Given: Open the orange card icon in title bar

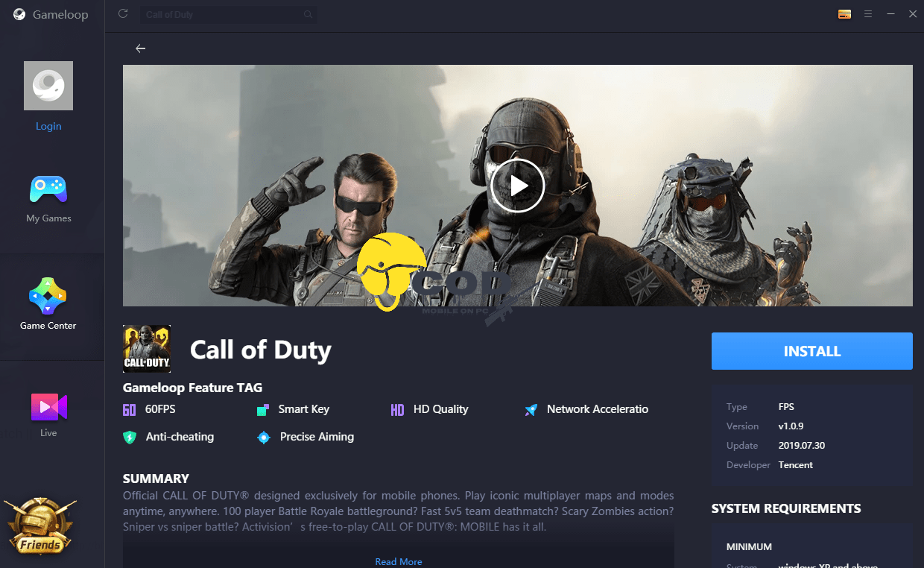Looking at the screenshot, I should pos(844,14).
